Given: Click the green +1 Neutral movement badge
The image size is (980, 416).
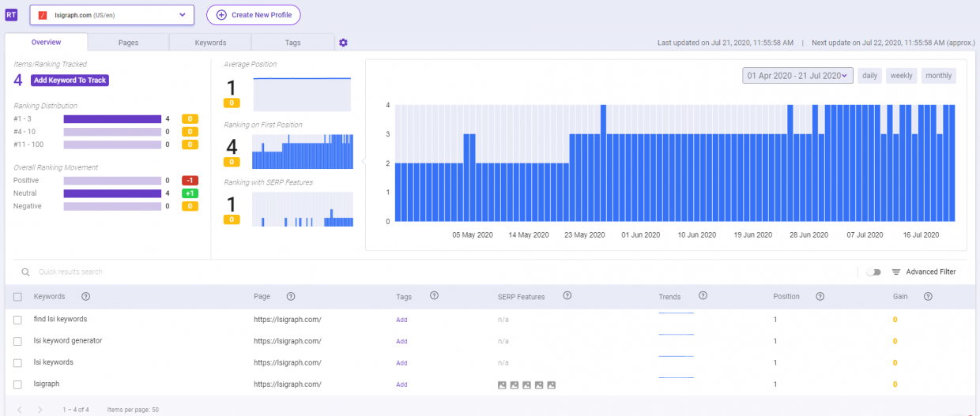Looking at the screenshot, I should [190, 193].
